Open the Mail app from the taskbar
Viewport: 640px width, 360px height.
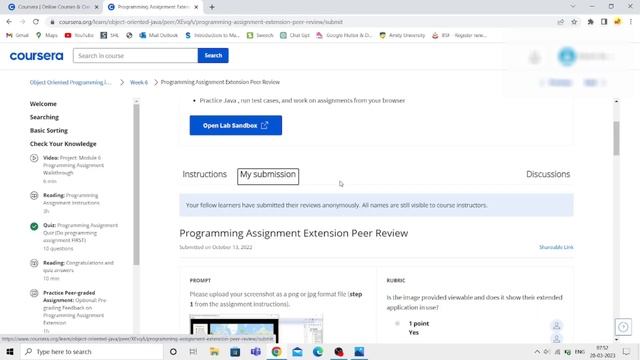pyautogui.click(x=297, y=351)
